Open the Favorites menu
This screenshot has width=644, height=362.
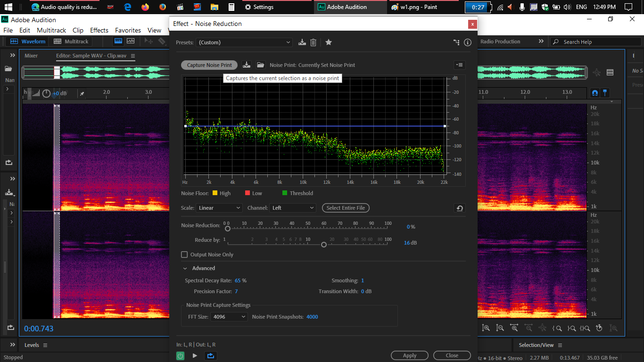[x=128, y=30]
